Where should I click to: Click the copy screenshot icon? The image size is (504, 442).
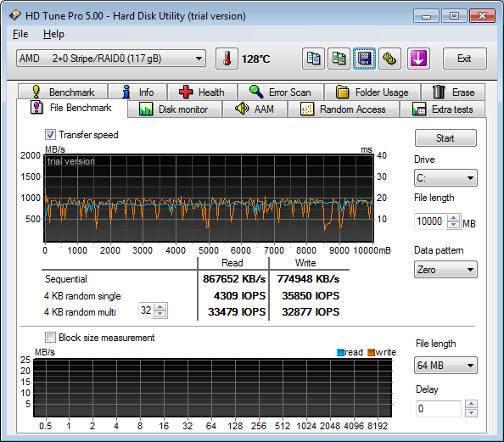(x=339, y=59)
